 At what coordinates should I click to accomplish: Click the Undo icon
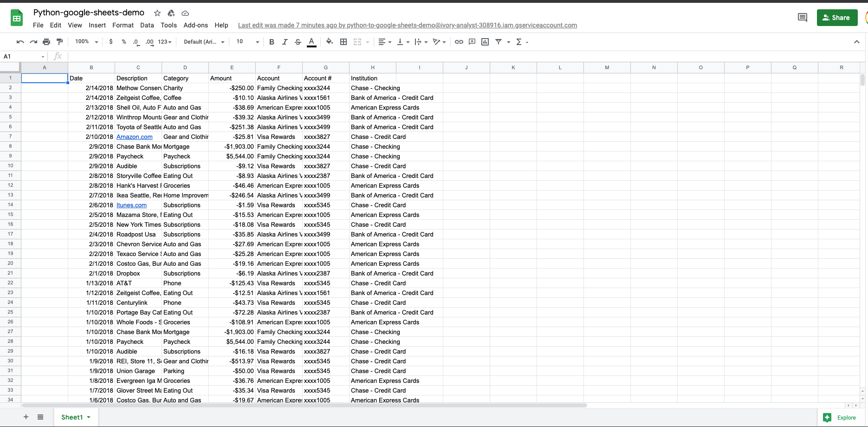pos(20,42)
